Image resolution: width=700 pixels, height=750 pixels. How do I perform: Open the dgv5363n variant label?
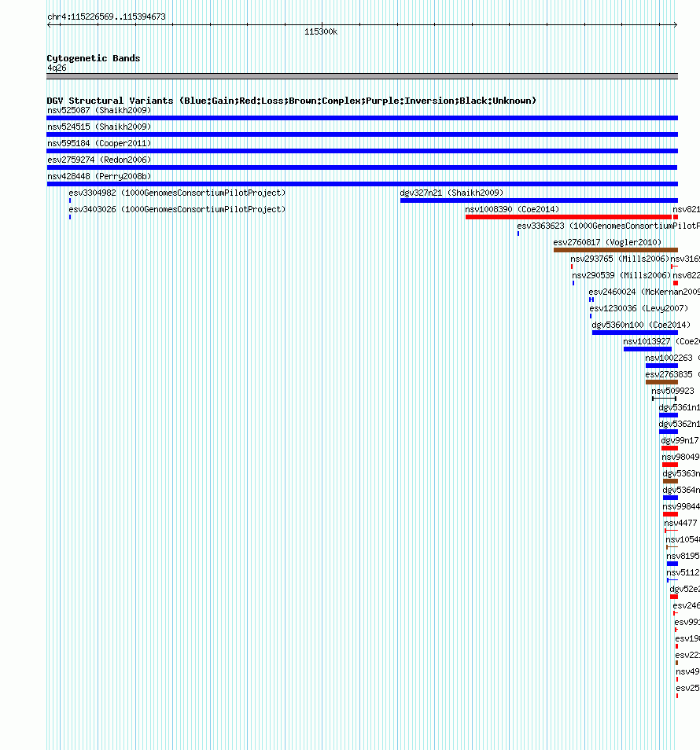coord(681,473)
